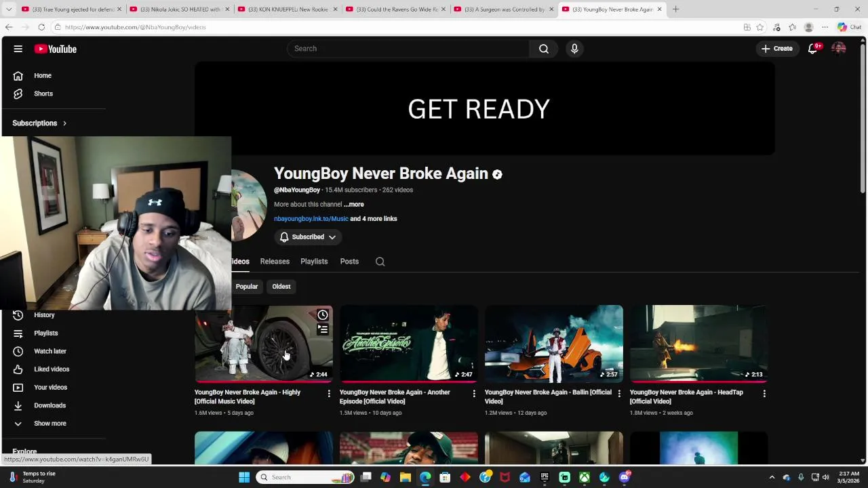The image size is (868, 488).
Task: Add Highly video to Watch later
Action: point(323,314)
